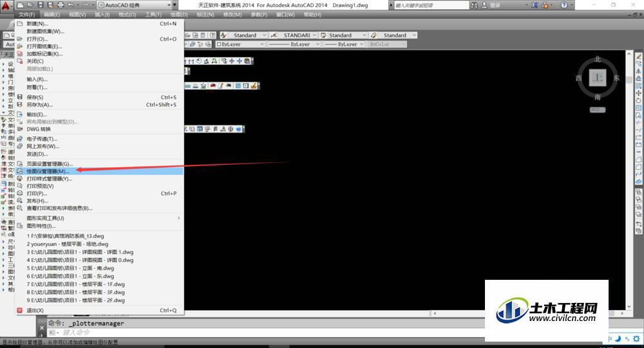Select 另存为(A)... in file menu

[99, 105]
